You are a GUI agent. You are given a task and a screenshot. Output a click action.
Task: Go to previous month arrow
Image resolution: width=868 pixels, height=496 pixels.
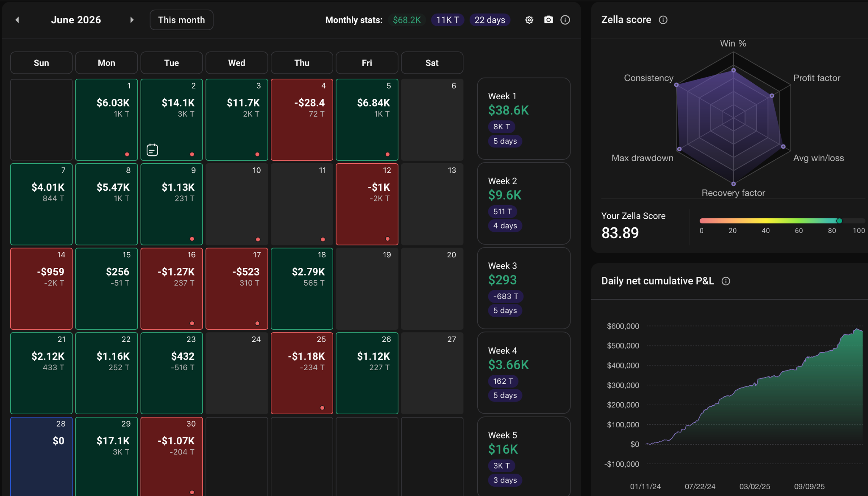(17, 20)
